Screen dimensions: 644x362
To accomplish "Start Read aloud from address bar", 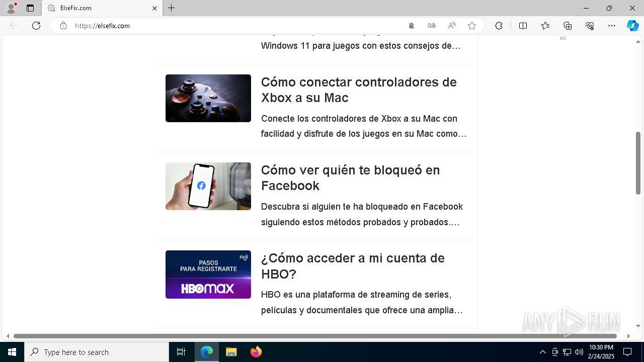I will tap(452, 26).
